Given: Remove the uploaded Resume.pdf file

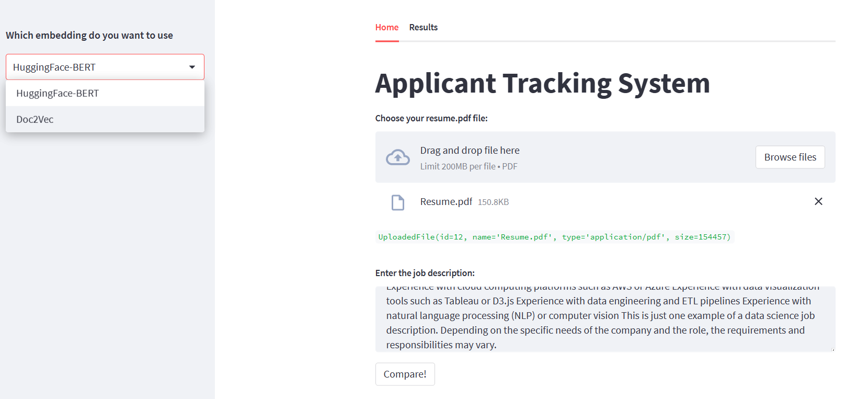Looking at the screenshot, I should [x=818, y=201].
